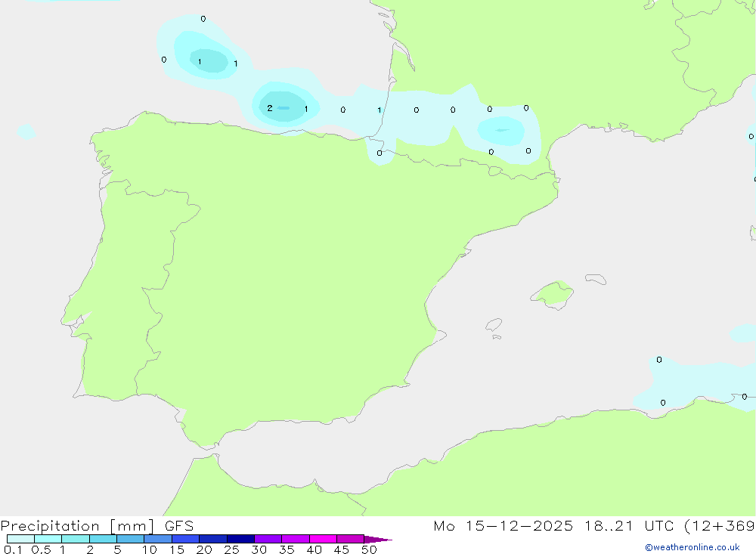Pick the 40–45 mm magenta legend swatch
The image size is (756, 554).
(323, 539)
